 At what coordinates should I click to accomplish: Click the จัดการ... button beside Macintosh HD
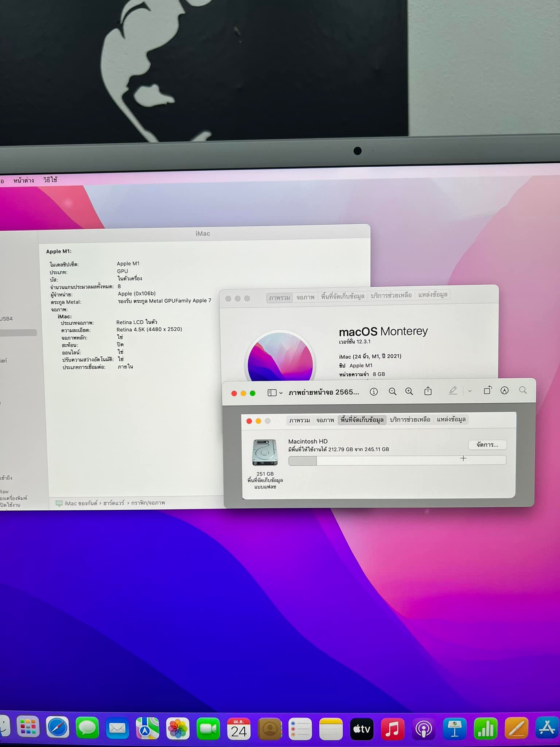click(x=487, y=445)
